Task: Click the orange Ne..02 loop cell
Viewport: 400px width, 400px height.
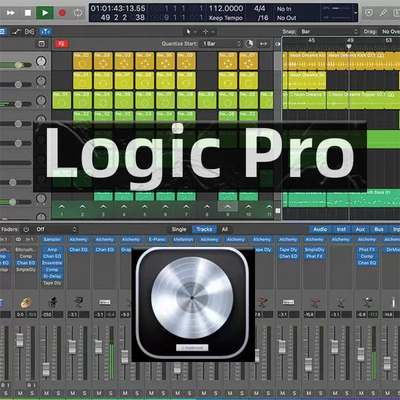Action: tap(82, 61)
